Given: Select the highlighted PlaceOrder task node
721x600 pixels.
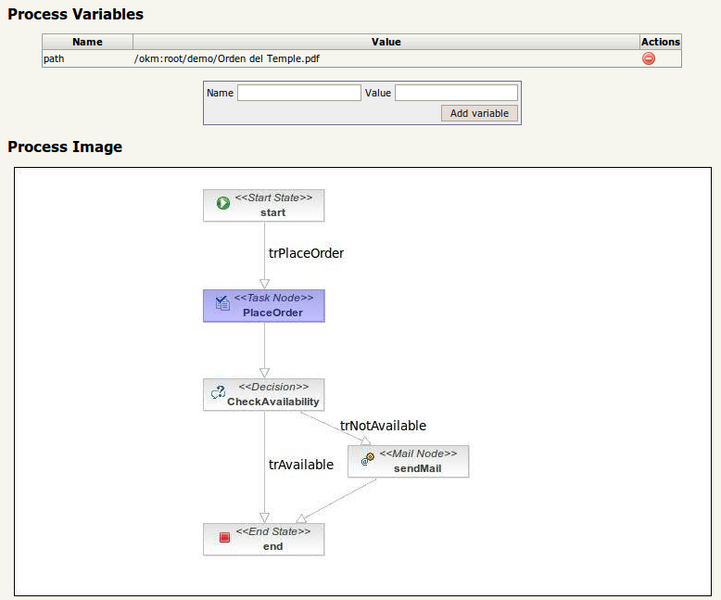Looking at the screenshot, I should point(264,306).
